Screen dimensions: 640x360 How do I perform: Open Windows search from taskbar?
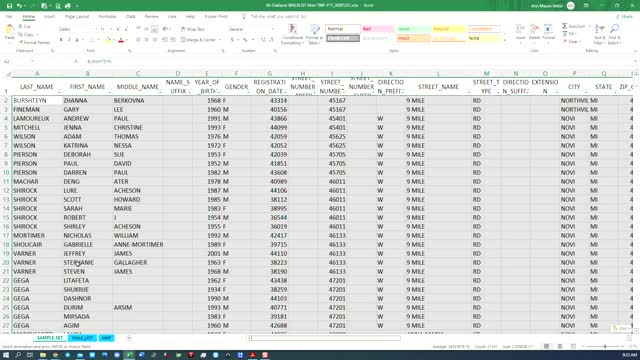18,355
